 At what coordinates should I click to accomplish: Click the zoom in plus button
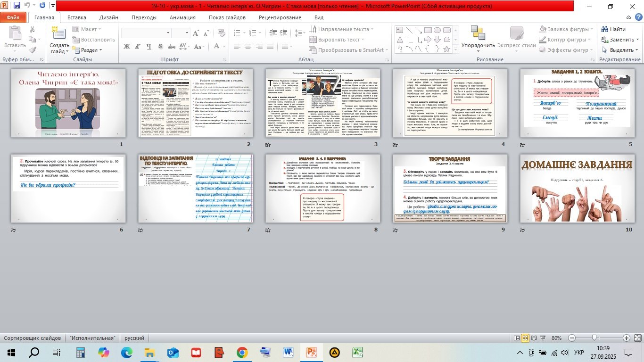(x=626, y=338)
